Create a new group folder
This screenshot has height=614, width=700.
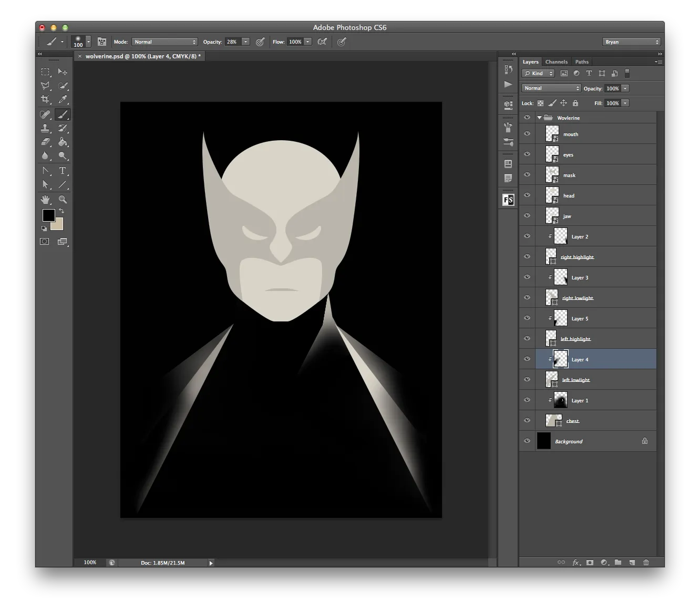pyautogui.click(x=618, y=563)
